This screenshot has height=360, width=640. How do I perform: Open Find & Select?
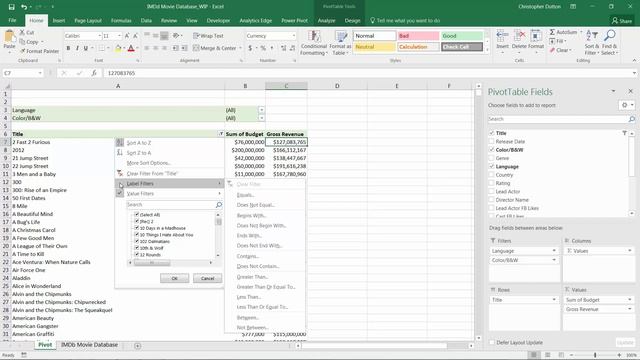[x=609, y=42]
